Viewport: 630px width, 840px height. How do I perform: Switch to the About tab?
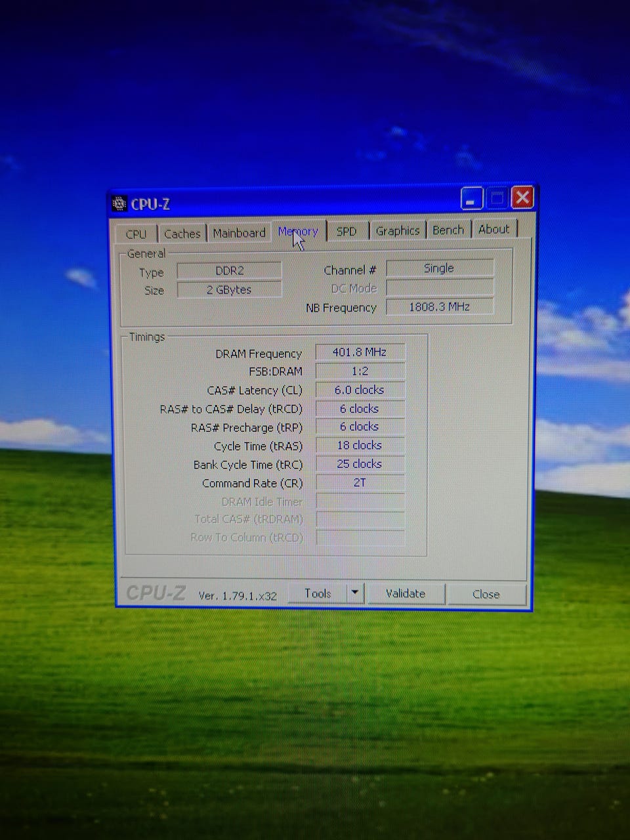pos(494,229)
